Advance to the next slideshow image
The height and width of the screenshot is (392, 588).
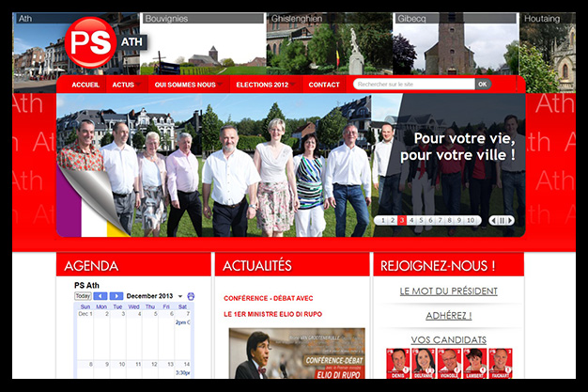point(512,220)
